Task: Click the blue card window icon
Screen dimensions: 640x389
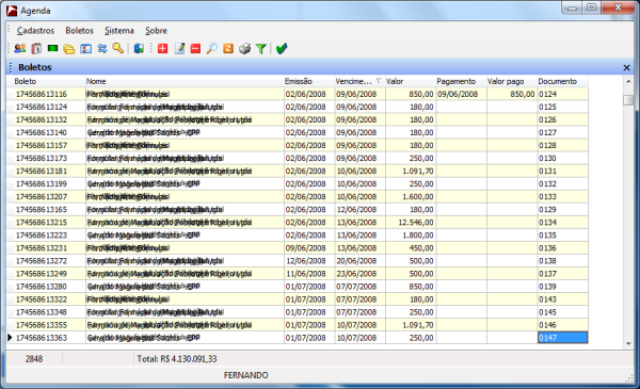Action: pyautogui.click(x=86, y=49)
